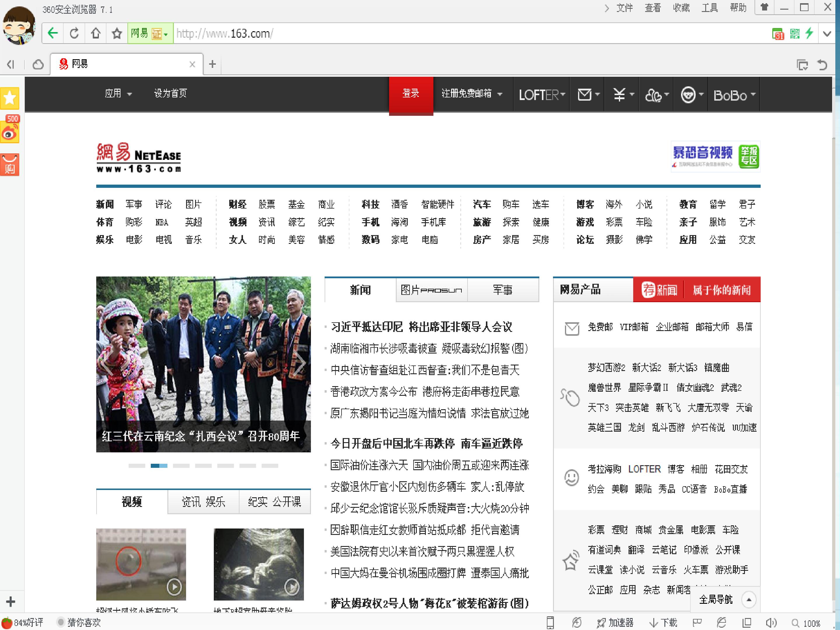Screen dimensions: 840x630
Task: Open the LOFTER dropdown menu
Action: tap(542, 94)
